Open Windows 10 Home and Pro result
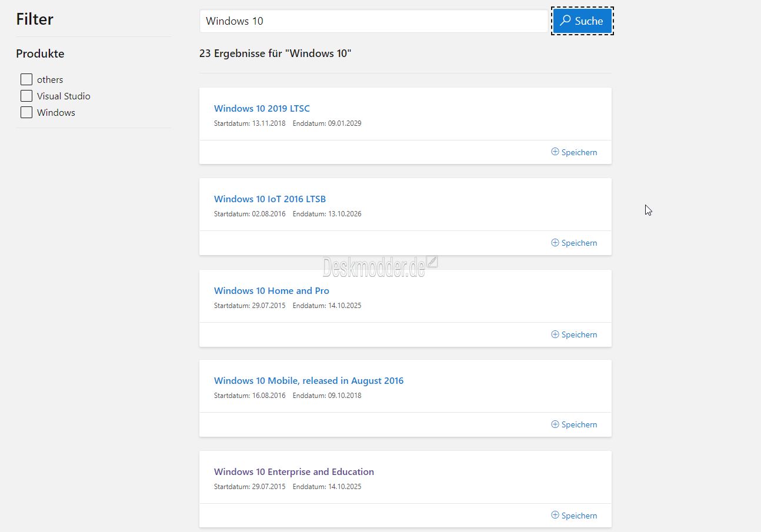 (x=272, y=290)
